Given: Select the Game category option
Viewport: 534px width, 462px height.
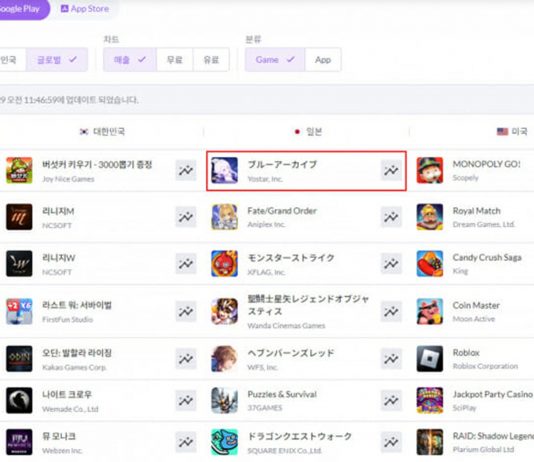Looking at the screenshot, I should point(275,60).
